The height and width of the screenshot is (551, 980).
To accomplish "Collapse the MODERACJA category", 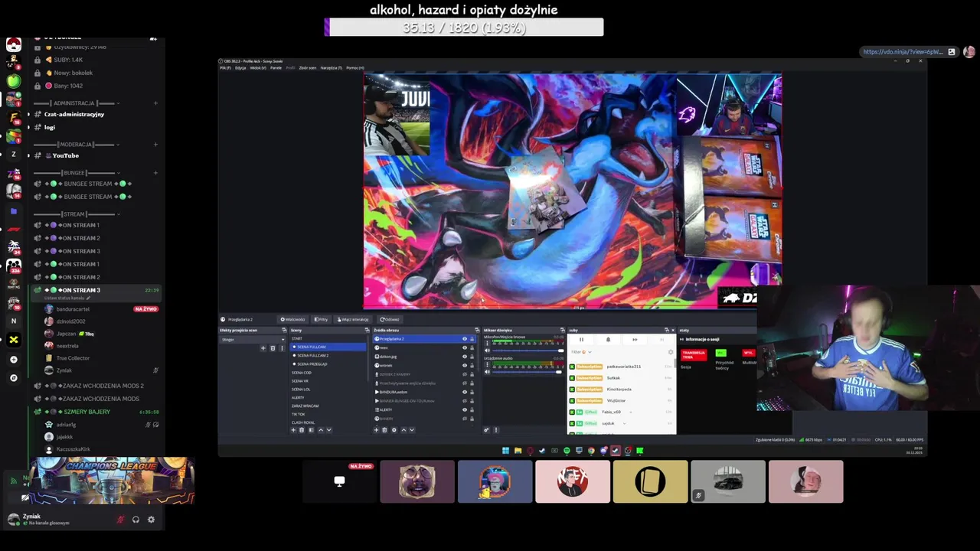I will coord(74,145).
